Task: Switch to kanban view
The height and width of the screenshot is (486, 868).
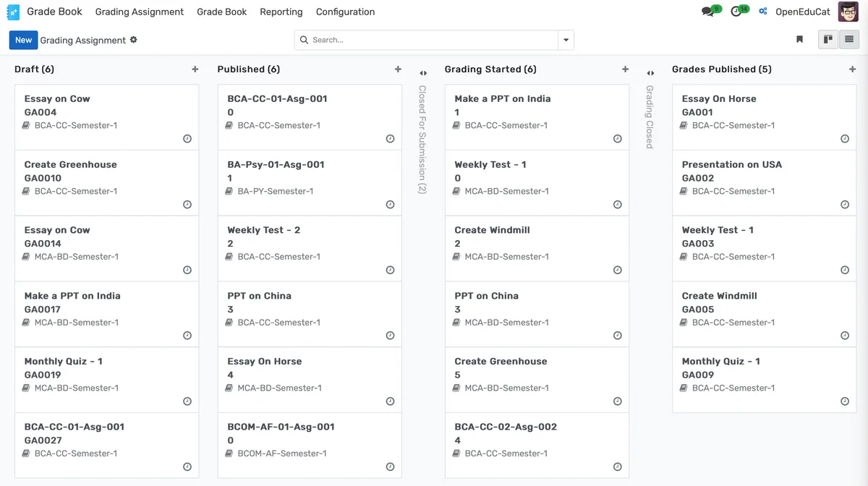Action: pos(827,39)
